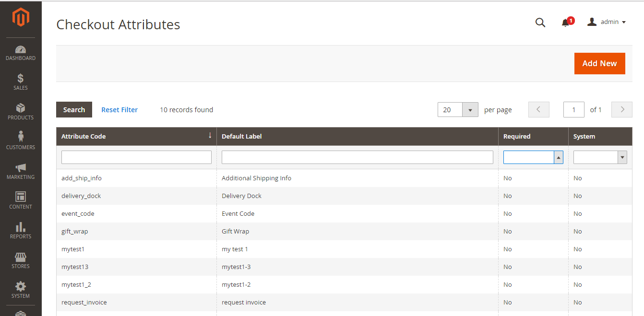Open the request_invoice attribute row
This screenshot has height=316, width=644.
coord(344,302)
